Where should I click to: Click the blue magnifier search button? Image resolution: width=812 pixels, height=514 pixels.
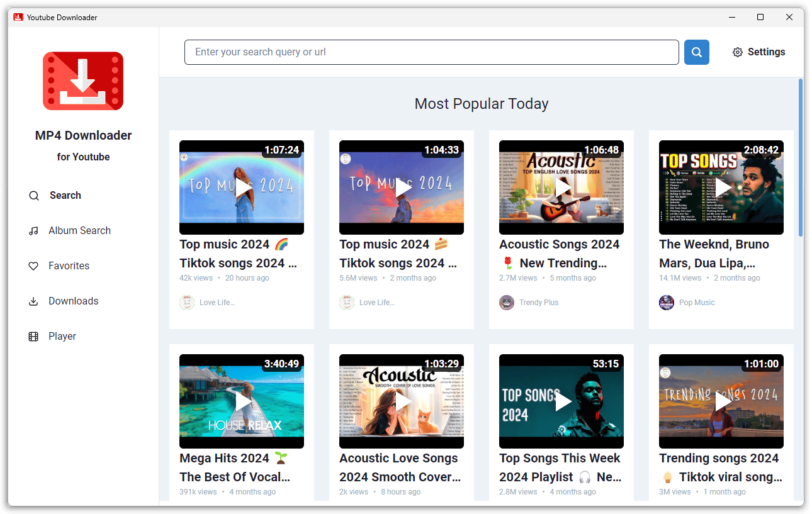pos(697,52)
